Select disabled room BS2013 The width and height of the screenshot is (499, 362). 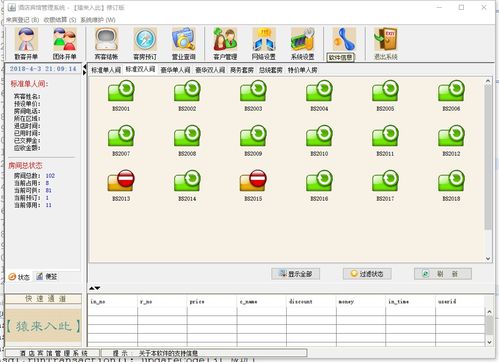point(121,185)
